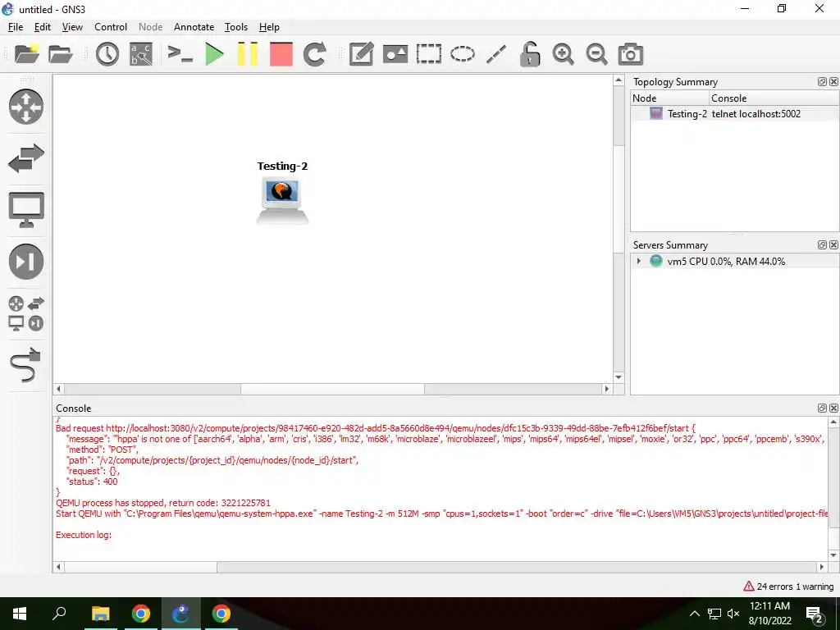
Task: Click telnet localhost:5002 console cell
Action: [x=756, y=113]
